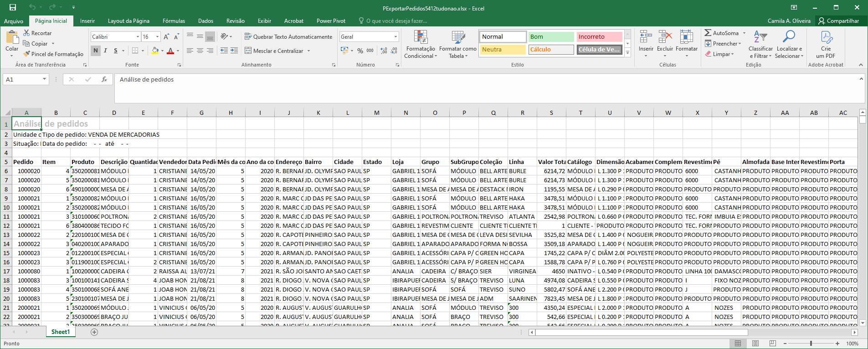Apply red font color A
The image size is (868, 349).
coord(170,51)
